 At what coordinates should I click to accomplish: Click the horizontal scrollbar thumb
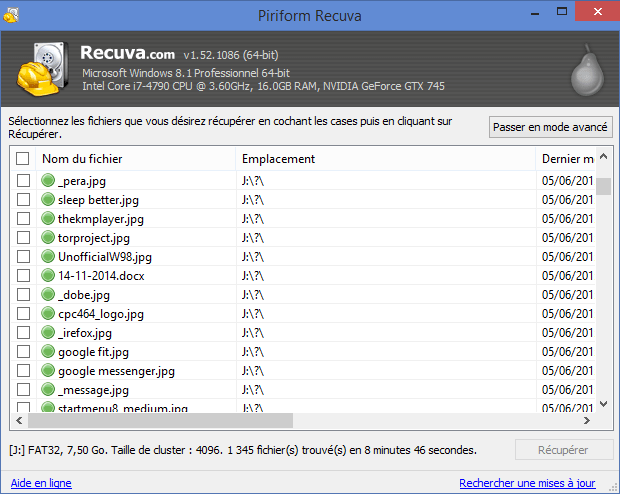pyautogui.click(x=161, y=420)
